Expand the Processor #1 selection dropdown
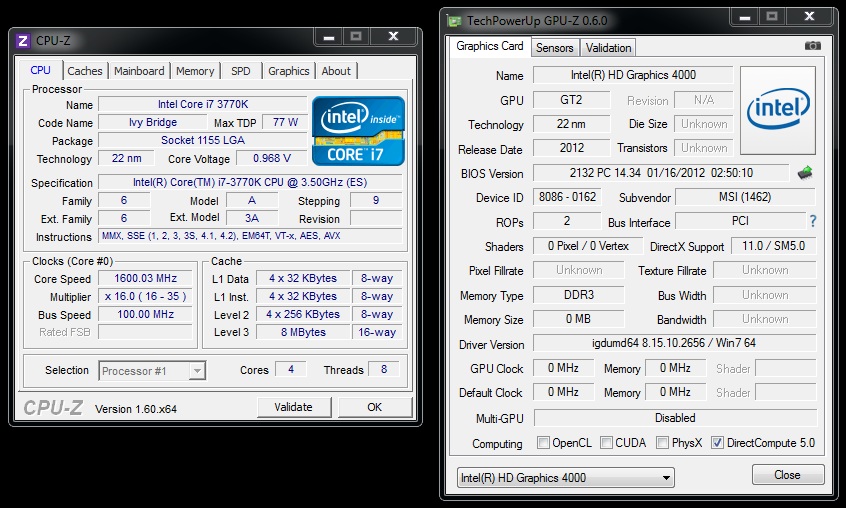The image size is (846, 508). pyautogui.click(x=152, y=370)
